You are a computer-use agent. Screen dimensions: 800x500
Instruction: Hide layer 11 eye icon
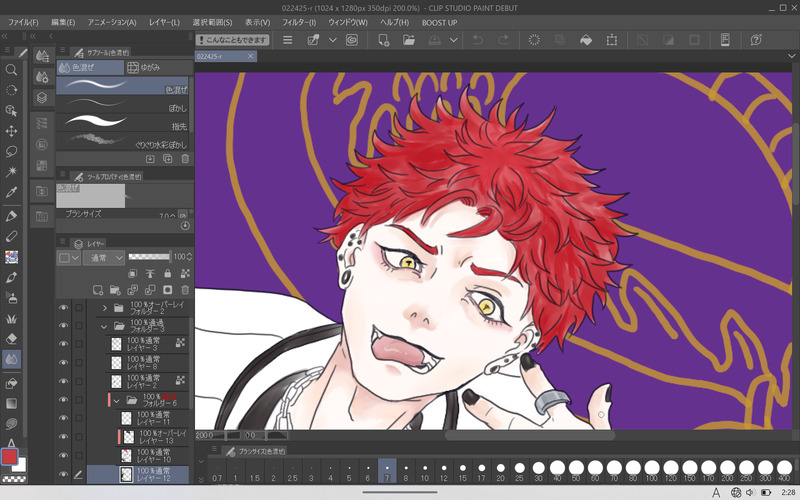(x=63, y=418)
